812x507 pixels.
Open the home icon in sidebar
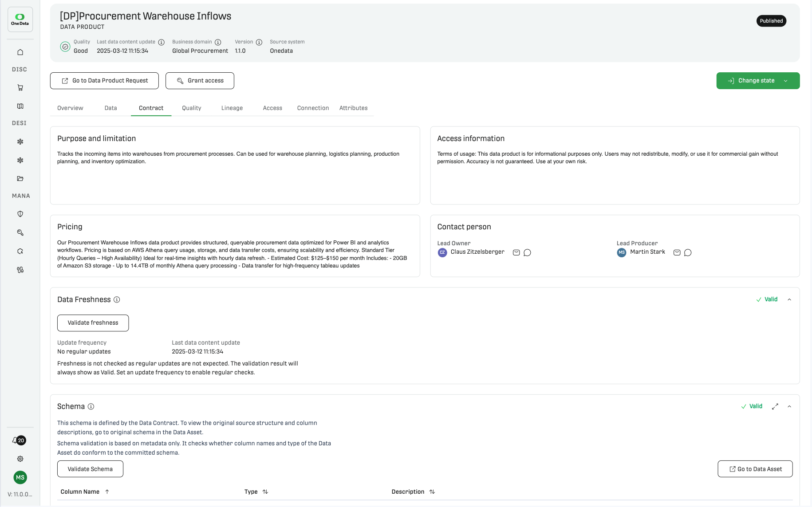[20, 52]
